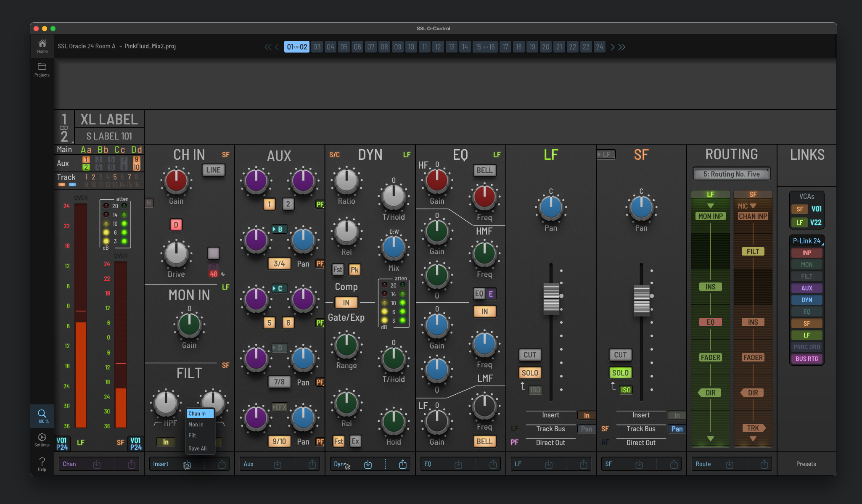
Task: Click the SF channel fader handle
Action: point(642,300)
